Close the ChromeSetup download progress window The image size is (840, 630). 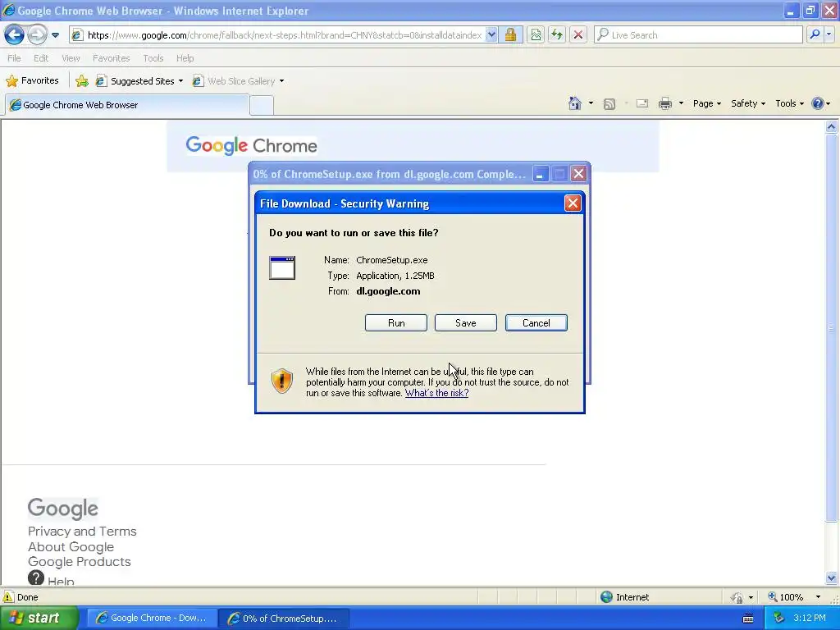click(578, 174)
